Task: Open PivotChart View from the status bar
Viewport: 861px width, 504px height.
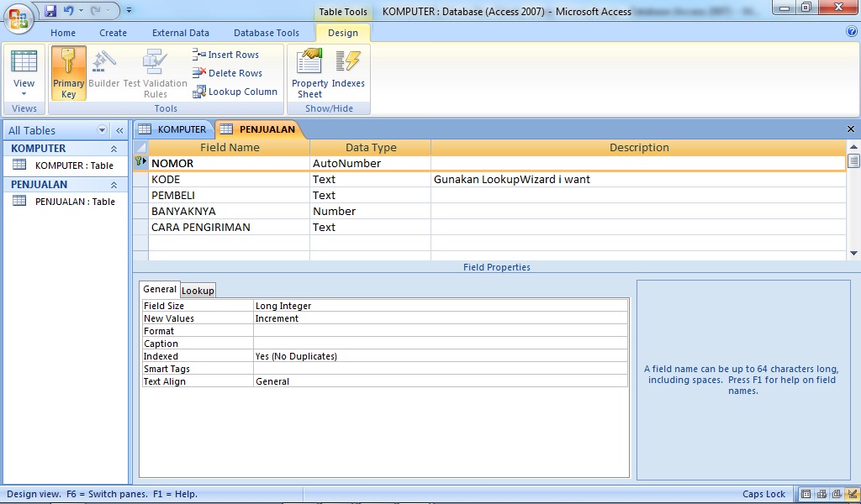Action: [837, 494]
